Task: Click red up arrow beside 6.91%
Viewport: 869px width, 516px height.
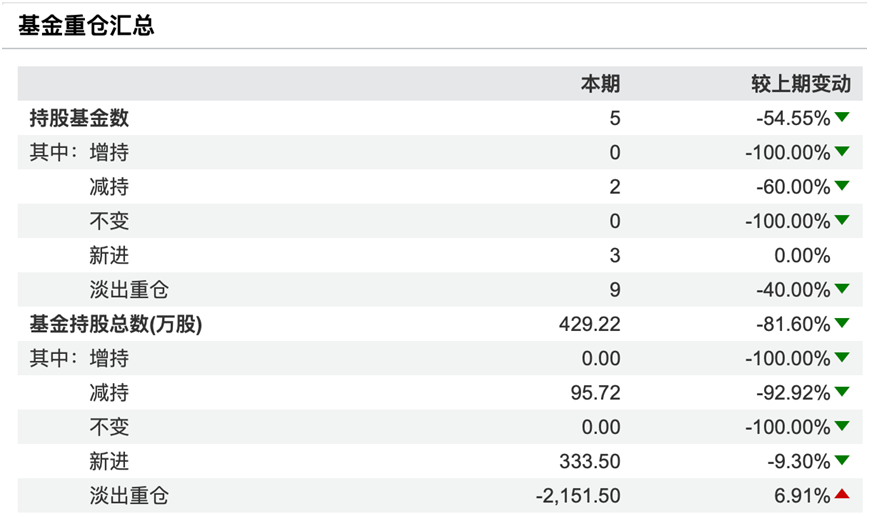Action: 842,495
